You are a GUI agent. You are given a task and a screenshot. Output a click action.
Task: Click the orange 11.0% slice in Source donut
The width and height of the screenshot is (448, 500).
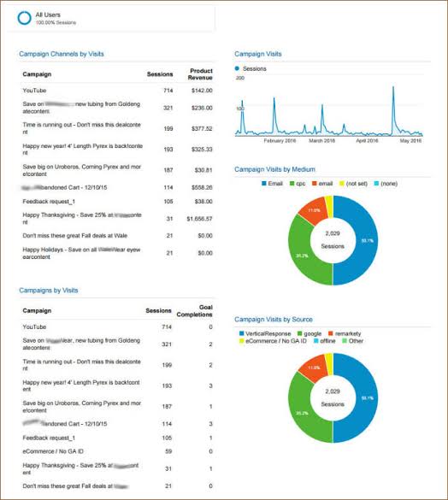[315, 368]
